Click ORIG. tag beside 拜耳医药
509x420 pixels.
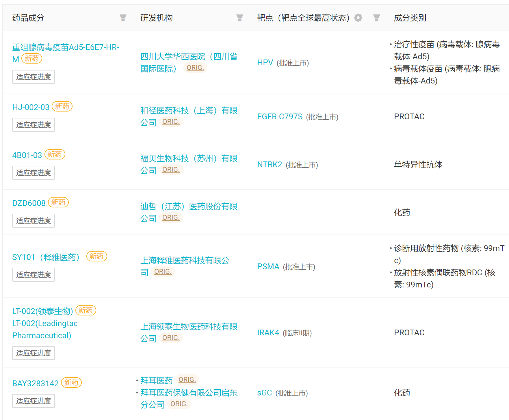(x=187, y=380)
